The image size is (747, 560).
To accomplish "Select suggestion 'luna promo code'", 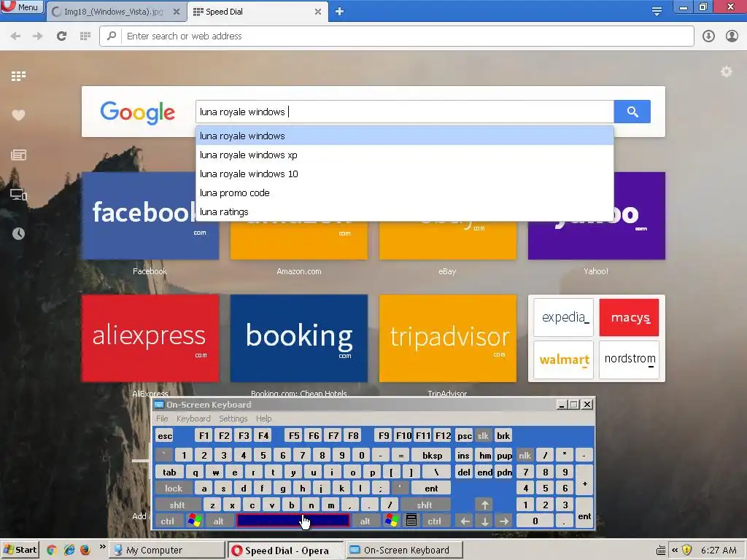I will click(404, 192).
